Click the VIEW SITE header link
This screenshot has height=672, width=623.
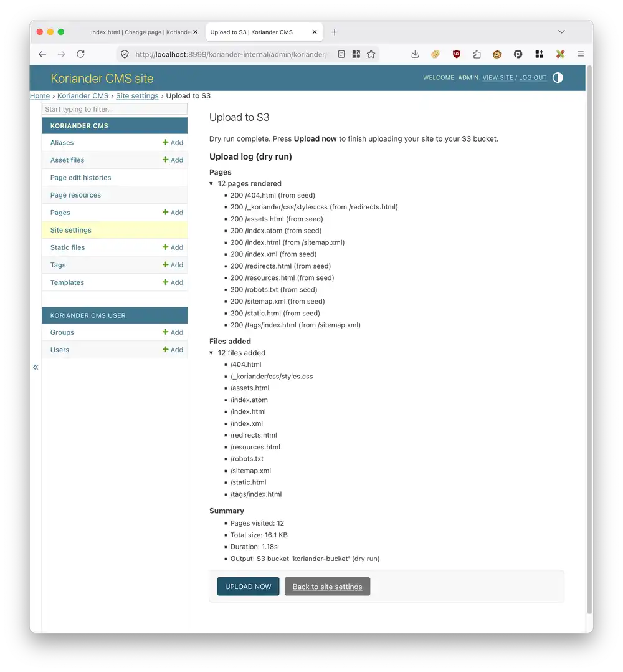point(498,77)
